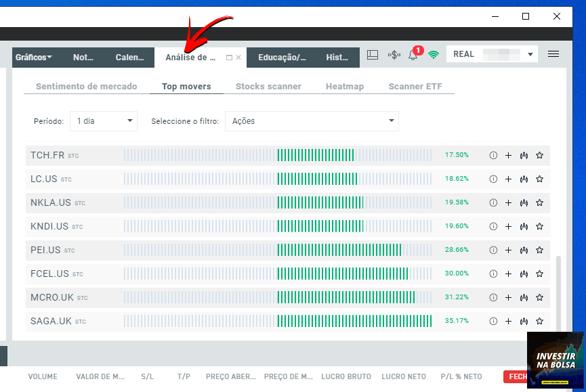Add LC.US to favorites
The height and width of the screenshot is (392, 586).
click(539, 179)
